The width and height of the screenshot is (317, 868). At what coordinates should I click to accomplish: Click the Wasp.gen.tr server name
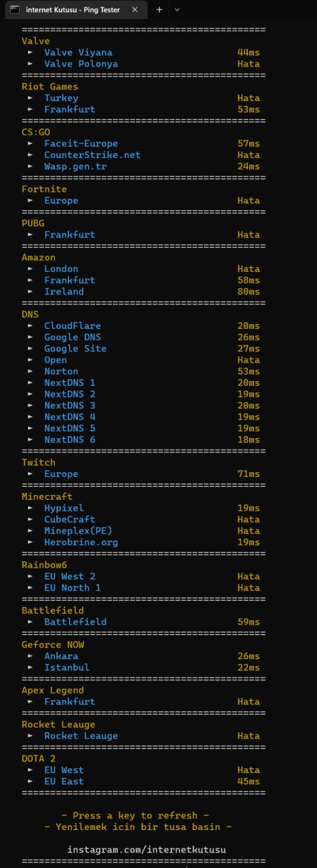point(75,166)
